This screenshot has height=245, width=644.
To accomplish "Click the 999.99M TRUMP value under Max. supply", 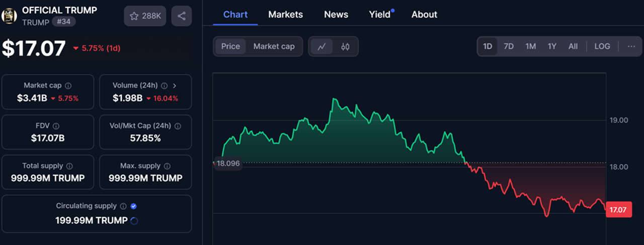I will point(145,178).
